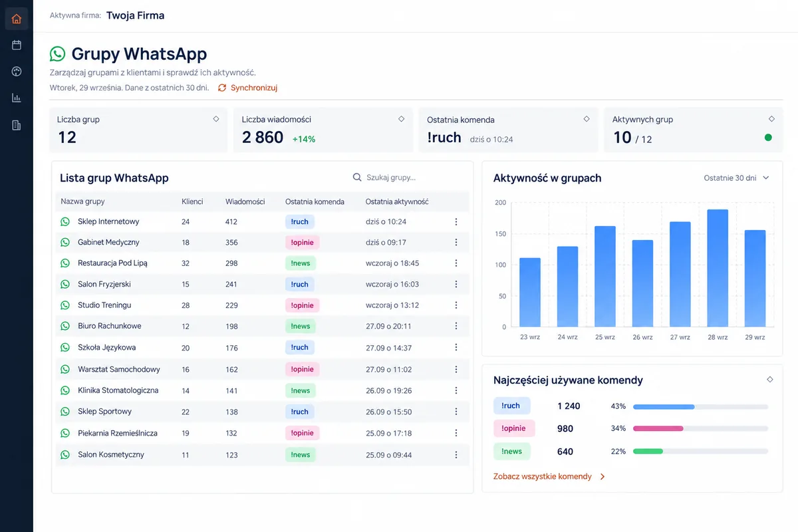The height and width of the screenshot is (532, 798).
Task: Select the Sklep Sportowy group name
Action: [105, 412]
